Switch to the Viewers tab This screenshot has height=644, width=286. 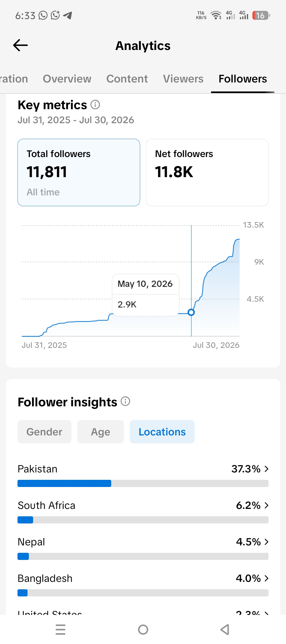[183, 79]
